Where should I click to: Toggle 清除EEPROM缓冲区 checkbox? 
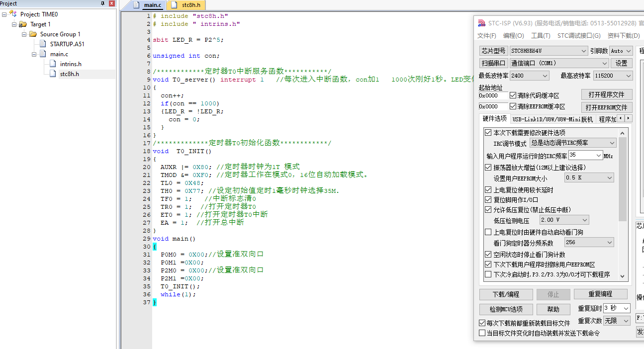(x=513, y=106)
